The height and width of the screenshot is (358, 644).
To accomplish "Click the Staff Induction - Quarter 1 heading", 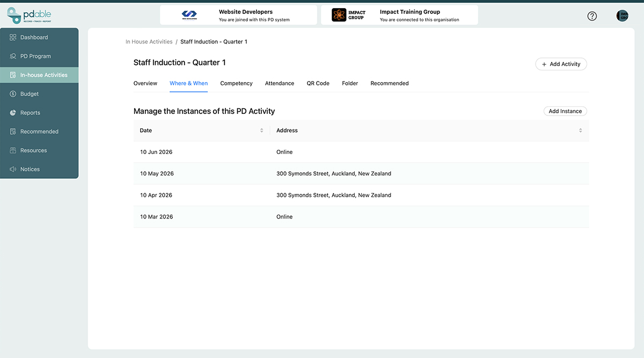I will click(x=179, y=63).
